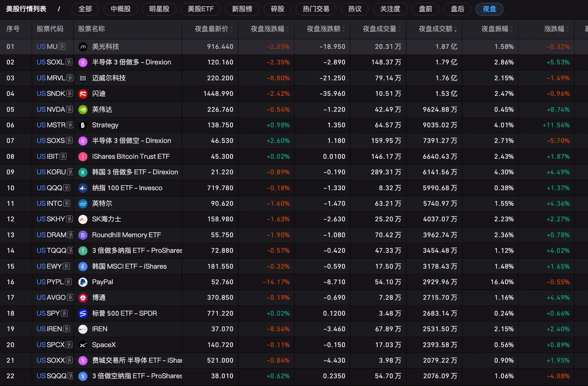Sort by 夜盘成交额 column arrows
This screenshot has height=386, width=588.
click(455, 29)
